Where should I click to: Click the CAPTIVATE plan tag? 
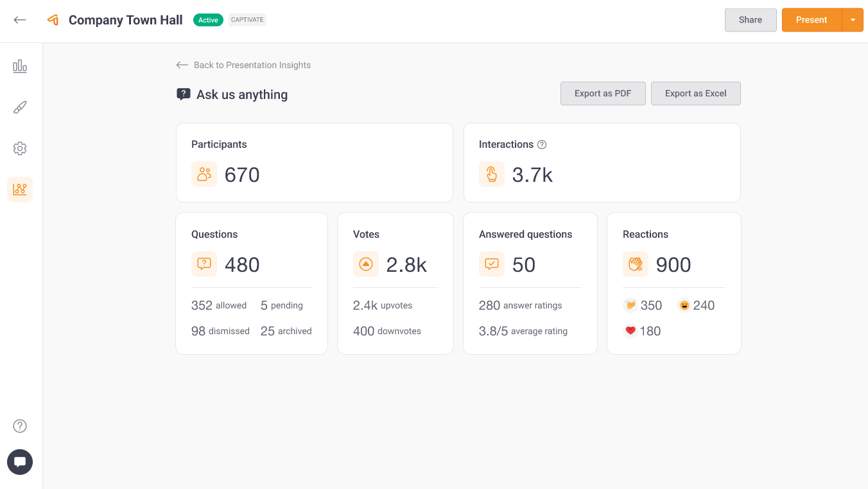pyautogui.click(x=247, y=20)
